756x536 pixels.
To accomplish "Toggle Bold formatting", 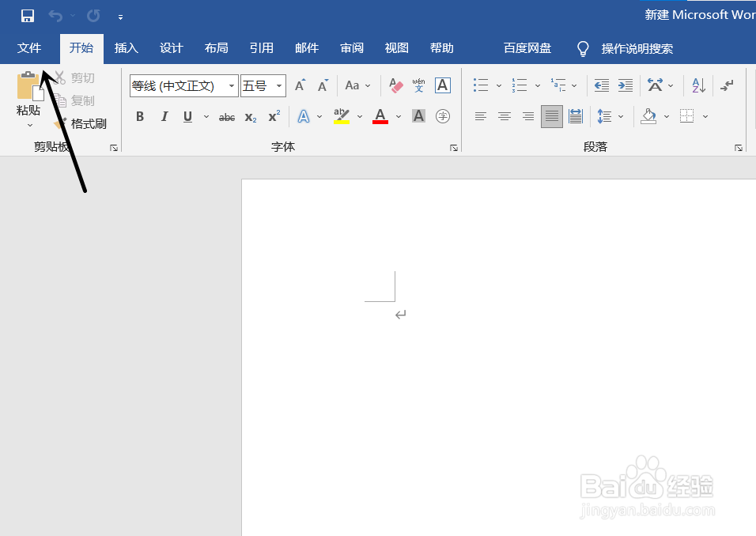I will (140, 116).
